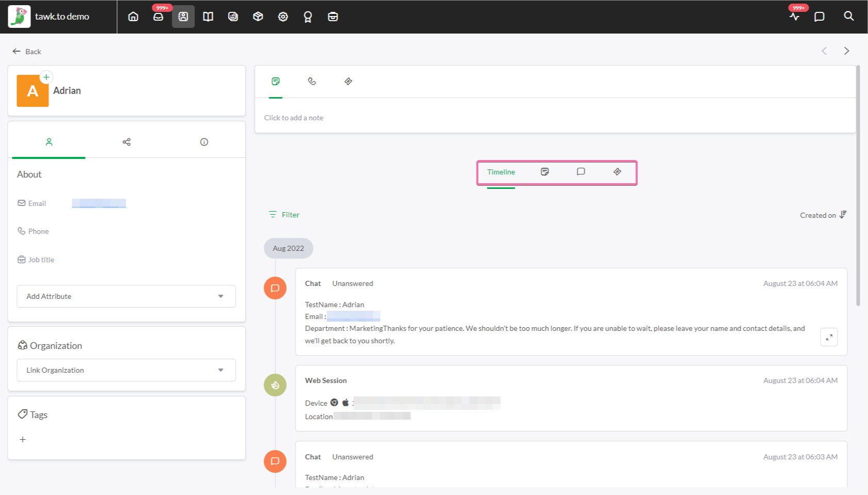The image size is (868, 495).
Task: Click the Aug 2022 timeline marker
Action: click(x=288, y=248)
